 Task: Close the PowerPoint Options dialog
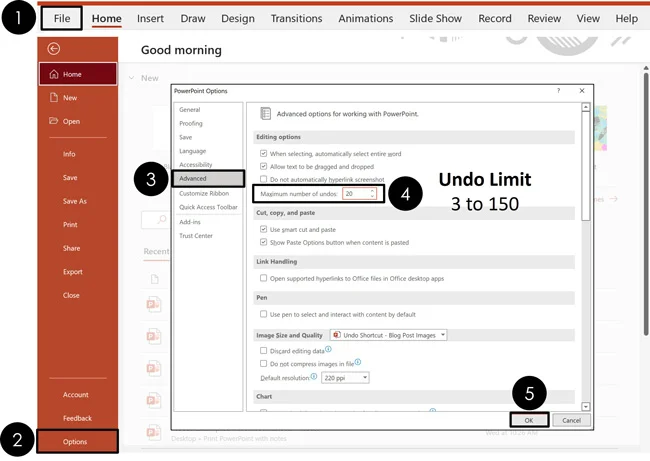coord(582,90)
